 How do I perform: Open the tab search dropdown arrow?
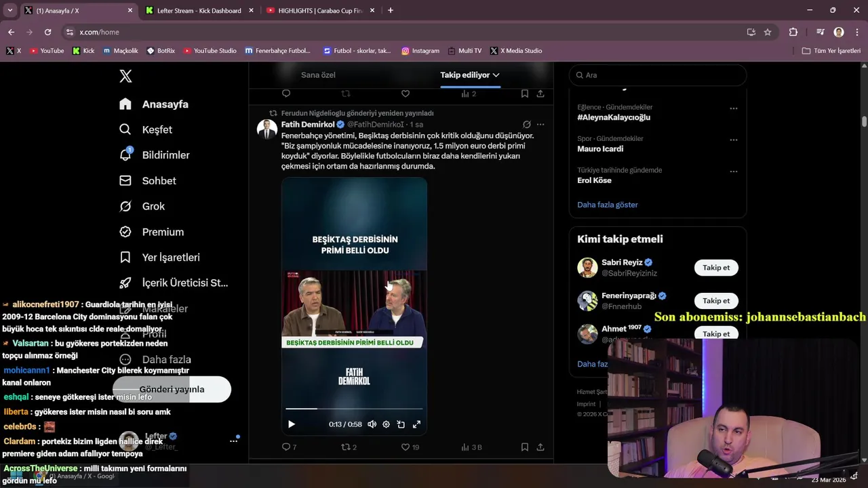coord(9,10)
